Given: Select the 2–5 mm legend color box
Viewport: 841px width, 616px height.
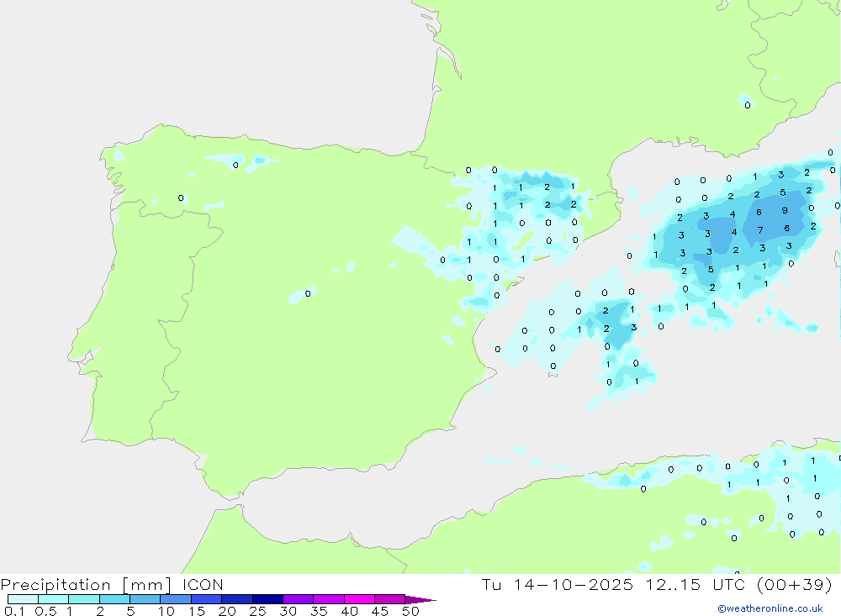Looking at the screenshot, I should 114,599.
